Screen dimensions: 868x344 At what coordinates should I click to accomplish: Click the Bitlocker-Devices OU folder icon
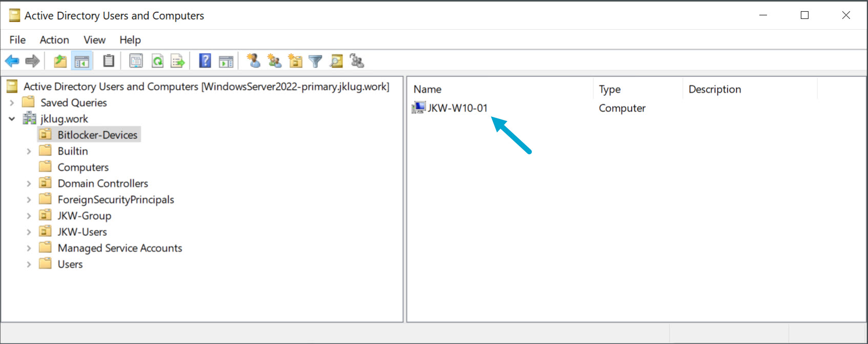tap(46, 134)
